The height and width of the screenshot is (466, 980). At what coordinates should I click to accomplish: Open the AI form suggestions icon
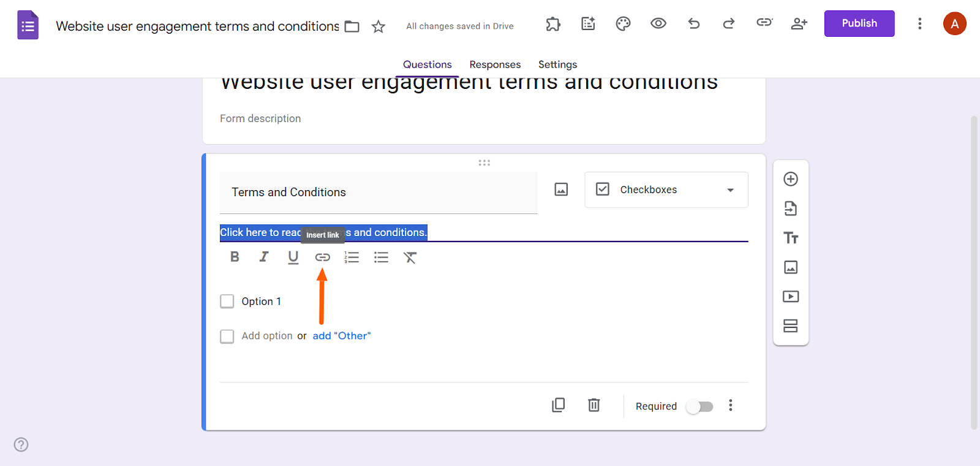[x=589, y=24]
